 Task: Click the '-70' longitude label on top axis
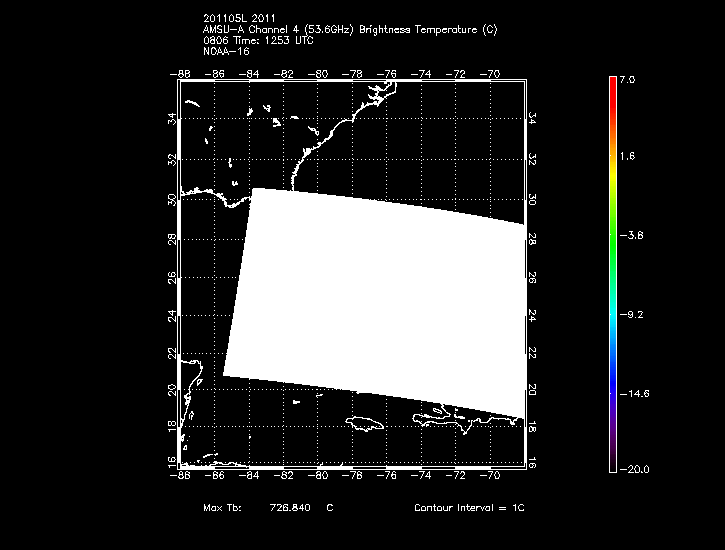[490, 74]
